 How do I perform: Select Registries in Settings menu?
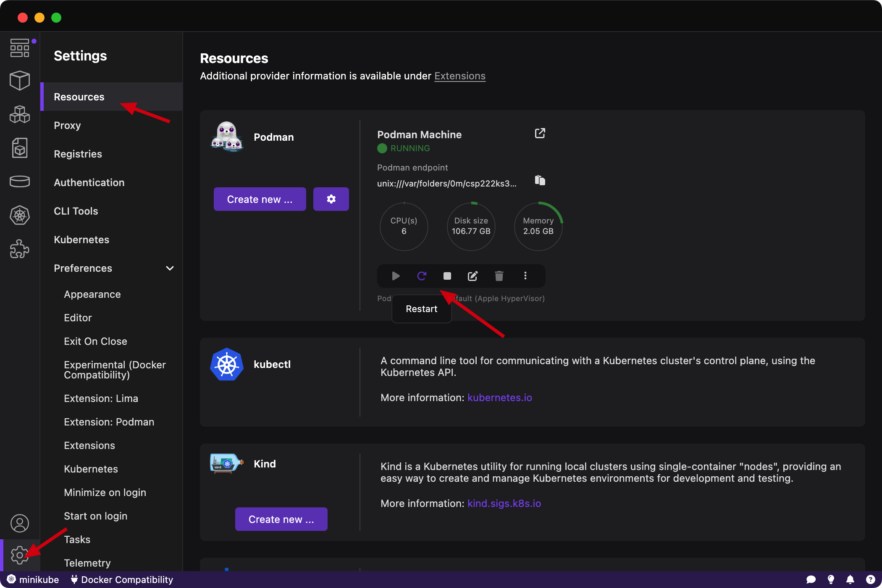78,154
